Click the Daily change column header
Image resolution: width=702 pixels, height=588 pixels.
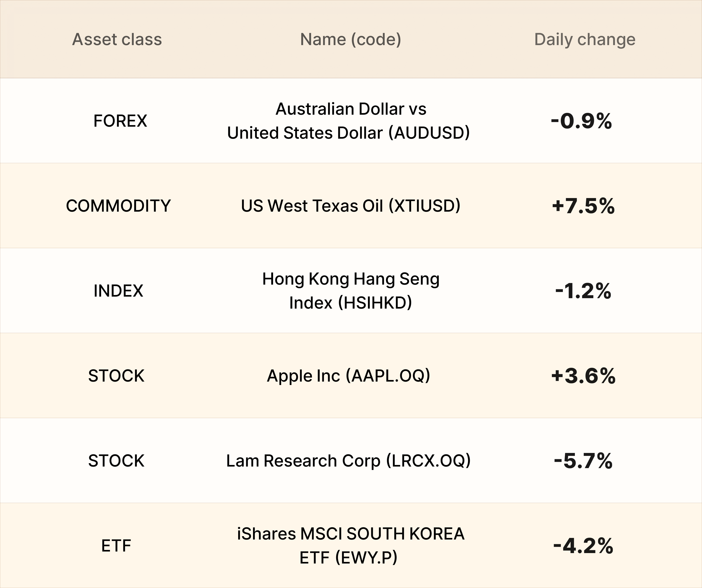pos(585,39)
